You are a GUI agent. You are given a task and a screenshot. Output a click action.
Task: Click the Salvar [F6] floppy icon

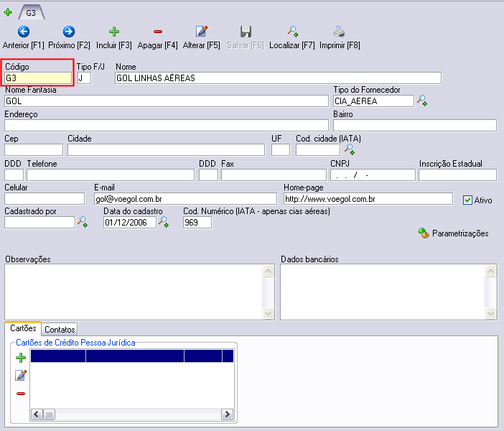click(246, 32)
